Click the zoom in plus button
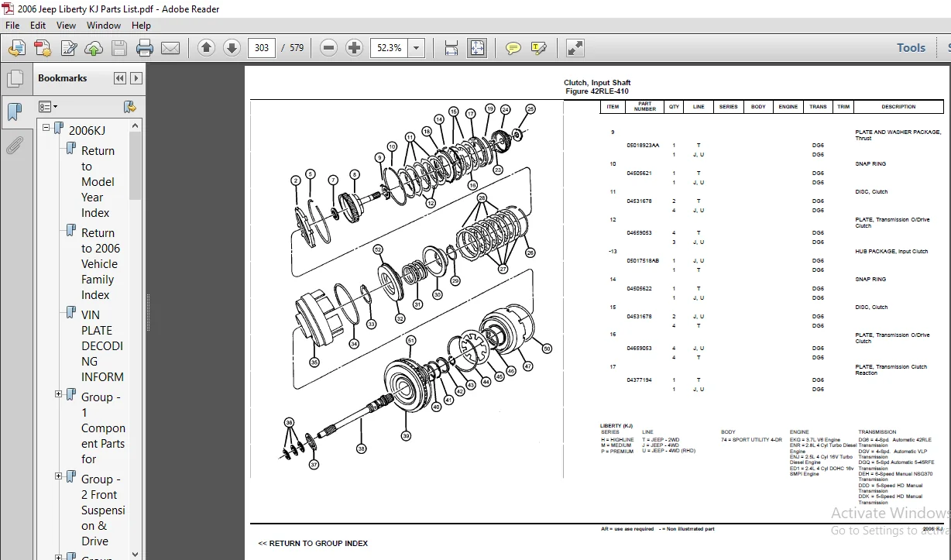Screen dimensions: 951x560 coord(354,48)
